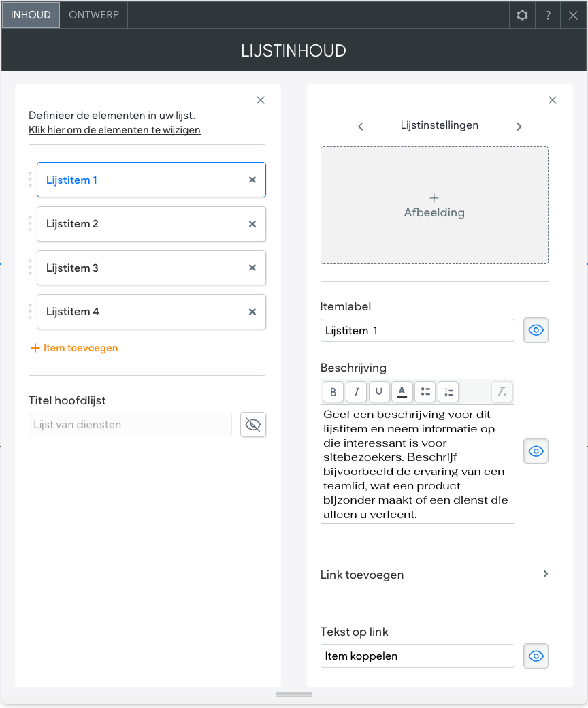Screen dimensions: 588x708
Task: Toggle underline in the description toolbar
Action: pos(379,391)
